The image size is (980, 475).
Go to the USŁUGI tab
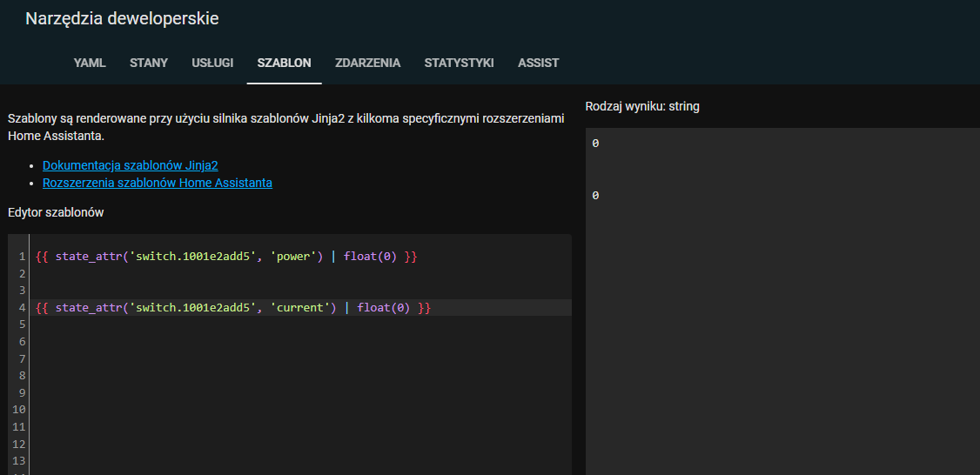(x=212, y=63)
